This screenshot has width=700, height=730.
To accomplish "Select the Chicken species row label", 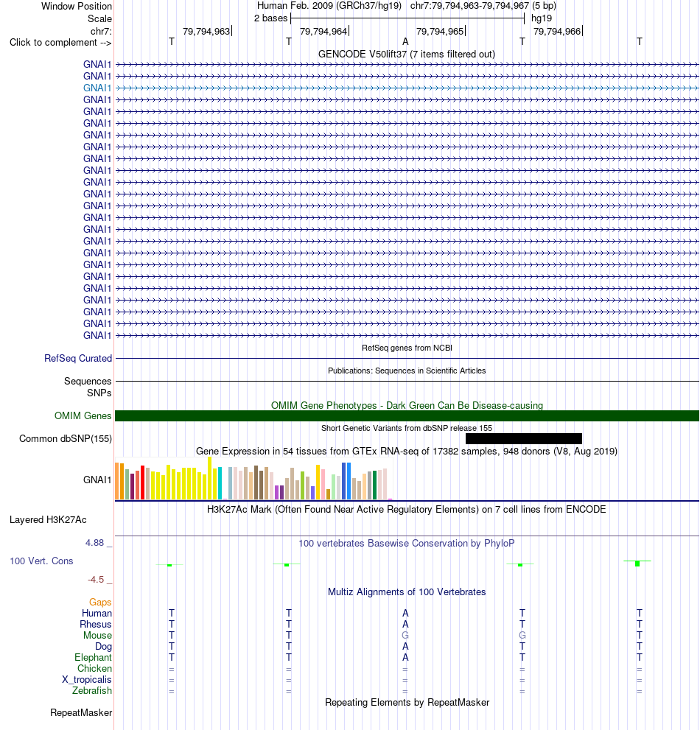I will pos(94,669).
